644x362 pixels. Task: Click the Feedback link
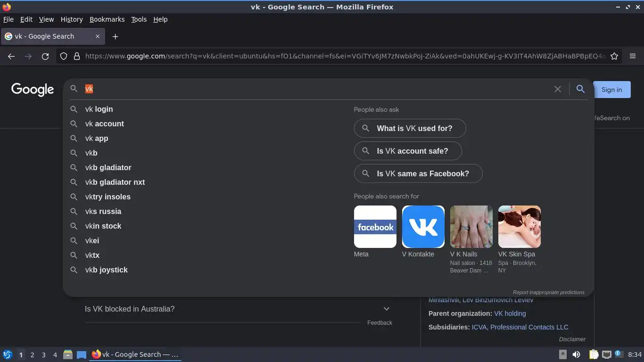click(x=380, y=323)
